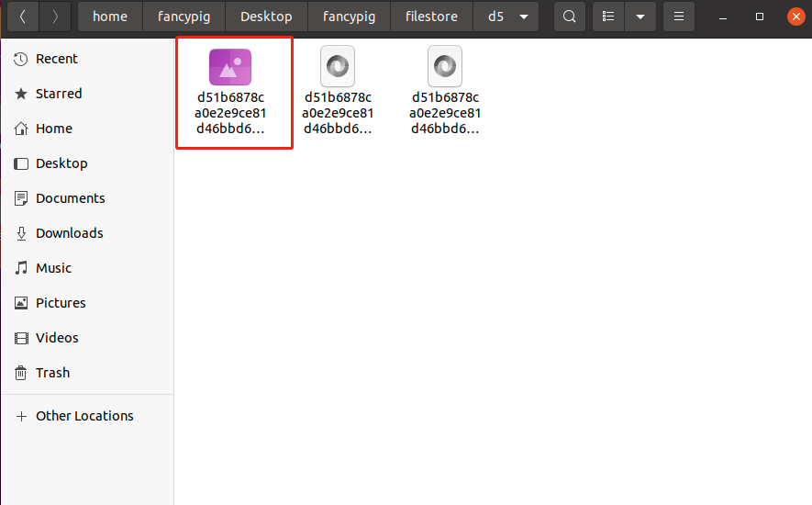This screenshot has height=505, width=812.
Task: Open the search magnifier icon
Action: click(570, 17)
